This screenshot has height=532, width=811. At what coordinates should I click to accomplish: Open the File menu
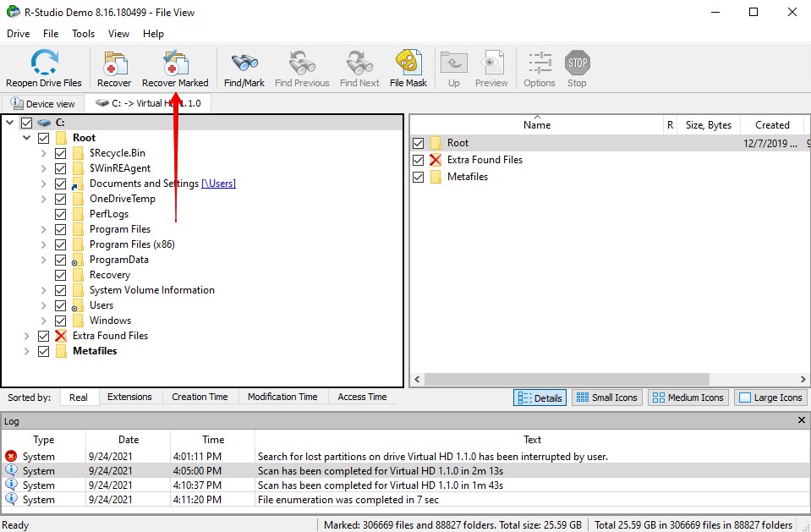tap(51, 34)
